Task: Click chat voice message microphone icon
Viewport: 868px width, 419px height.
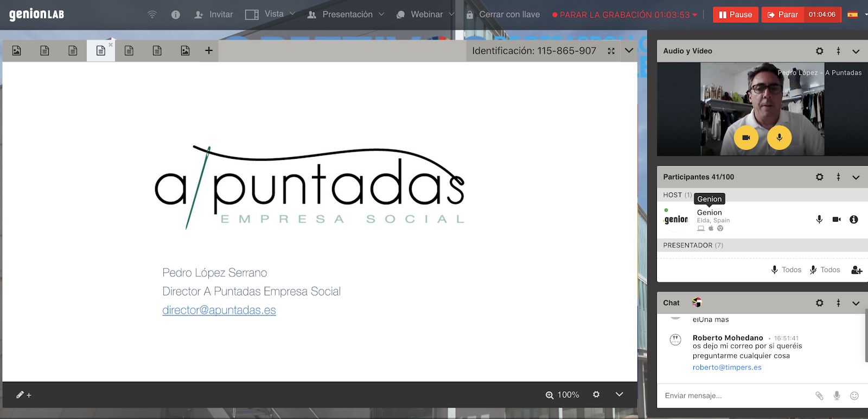Action: (x=837, y=396)
